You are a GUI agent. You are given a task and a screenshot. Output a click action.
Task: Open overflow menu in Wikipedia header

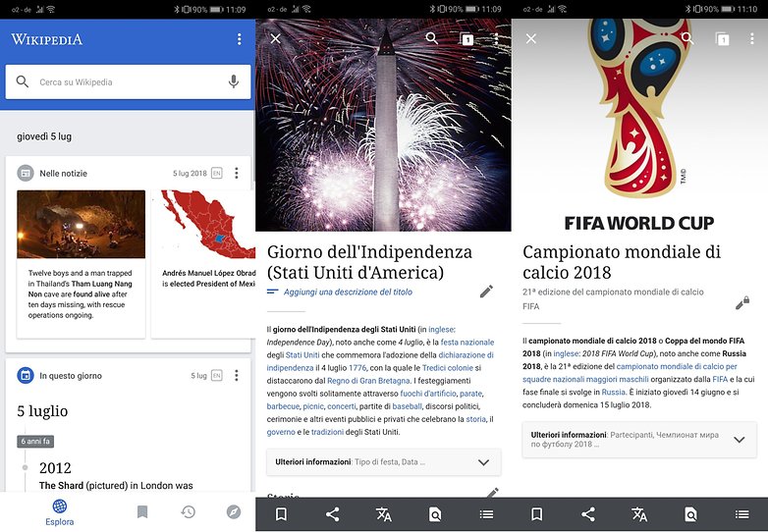click(x=239, y=39)
